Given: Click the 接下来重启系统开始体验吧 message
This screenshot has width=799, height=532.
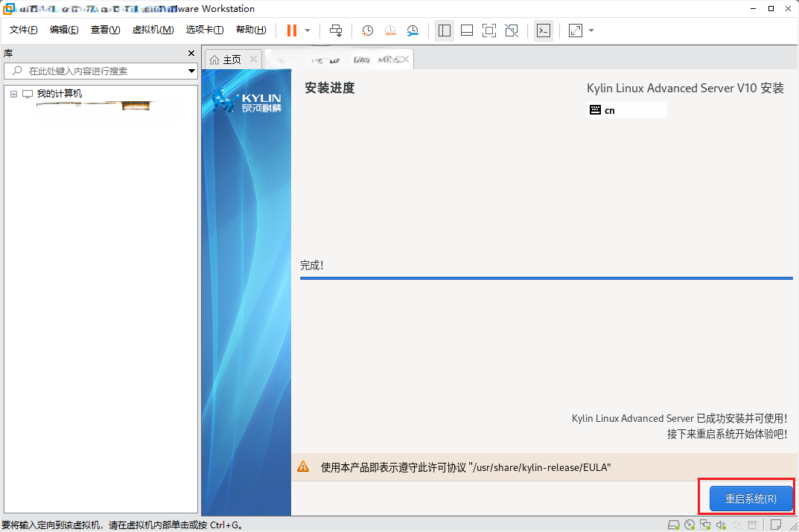Looking at the screenshot, I should [x=728, y=435].
